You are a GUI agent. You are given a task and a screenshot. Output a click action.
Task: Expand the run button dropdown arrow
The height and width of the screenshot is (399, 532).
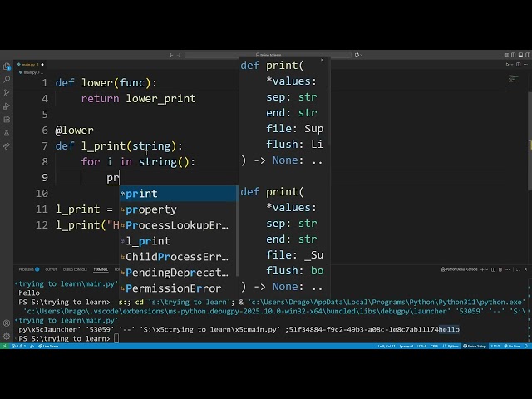click(512, 65)
